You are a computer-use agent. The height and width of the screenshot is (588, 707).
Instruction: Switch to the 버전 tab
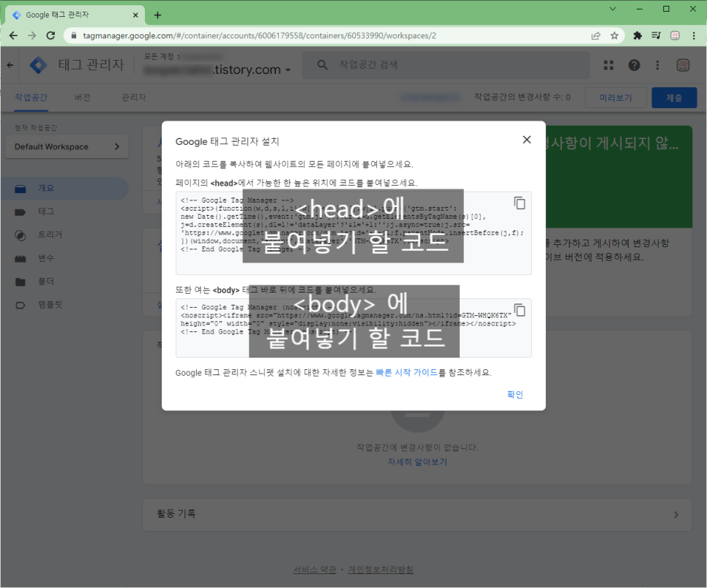[x=83, y=97]
